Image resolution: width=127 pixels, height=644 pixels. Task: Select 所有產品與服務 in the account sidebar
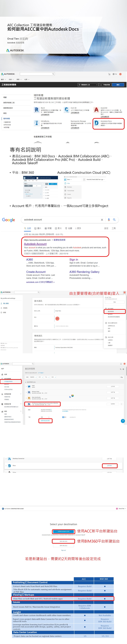point(9,382)
